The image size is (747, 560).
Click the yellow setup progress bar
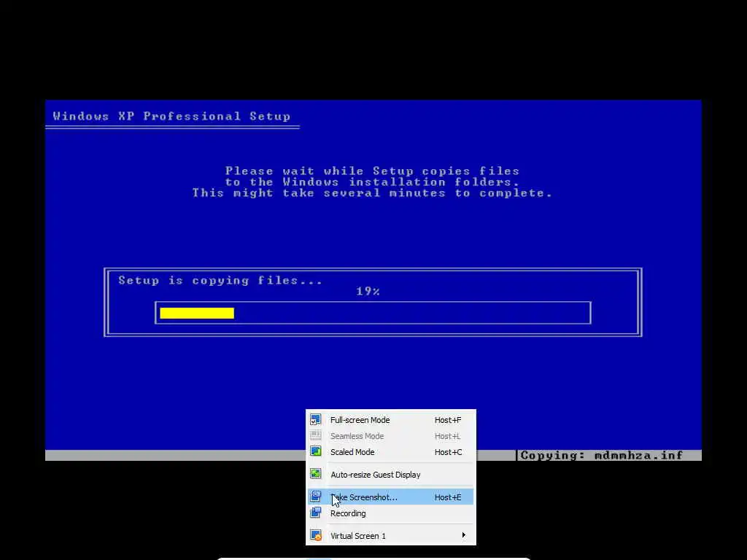(197, 313)
